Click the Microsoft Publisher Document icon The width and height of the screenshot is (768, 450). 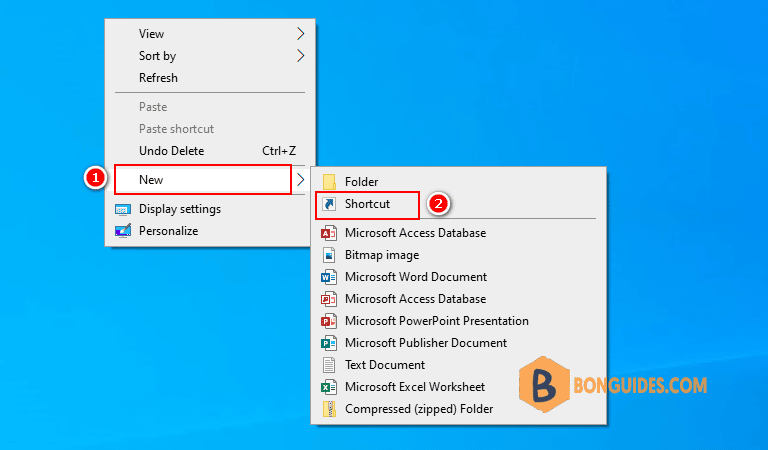pos(329,343)
